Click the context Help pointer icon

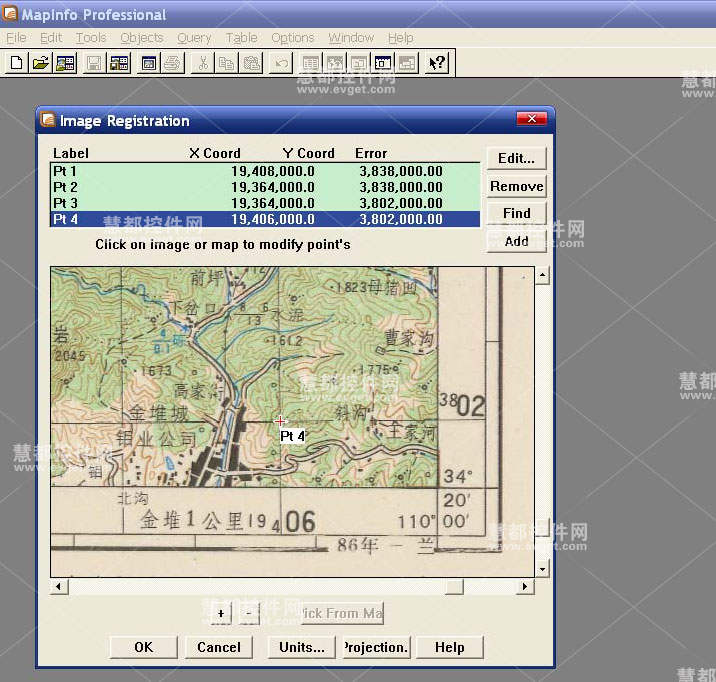coord(437,63)
